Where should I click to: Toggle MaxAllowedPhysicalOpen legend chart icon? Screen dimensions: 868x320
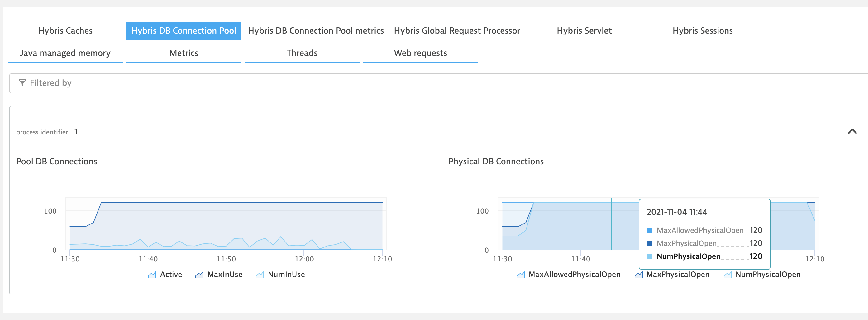point(521,275)
